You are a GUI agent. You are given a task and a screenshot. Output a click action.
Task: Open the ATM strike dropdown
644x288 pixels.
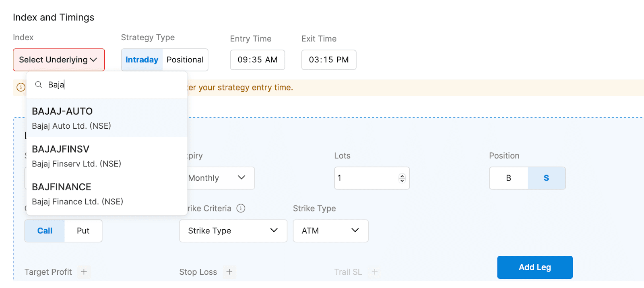click(x=330, y=230)
